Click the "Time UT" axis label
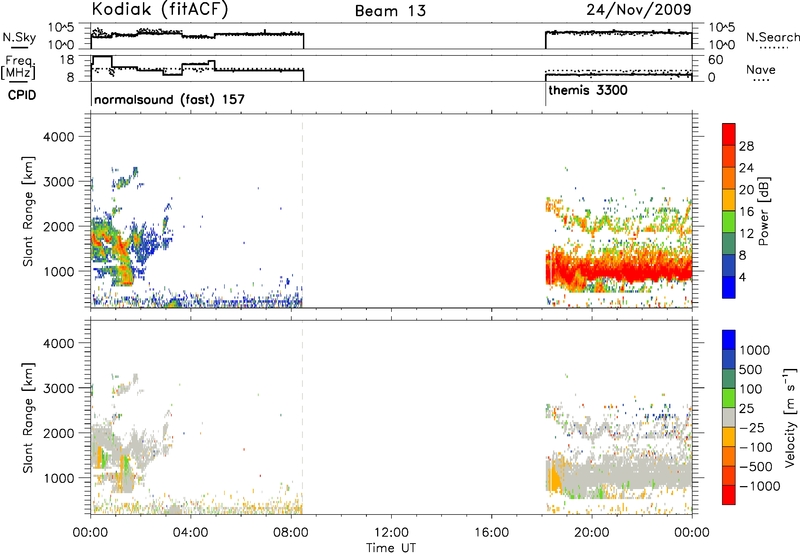Screen dimensions: 800x554 tap(391, 548)
